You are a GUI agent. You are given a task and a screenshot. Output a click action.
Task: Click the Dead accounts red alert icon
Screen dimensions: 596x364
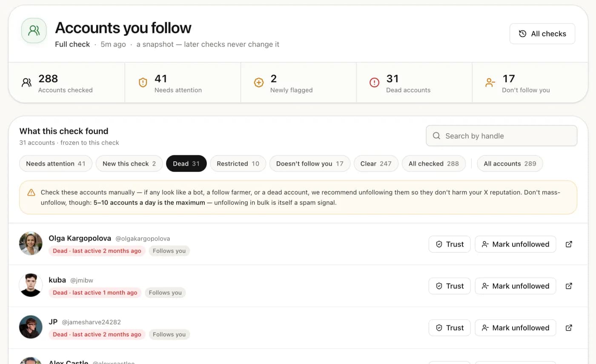tap(374, 83)
